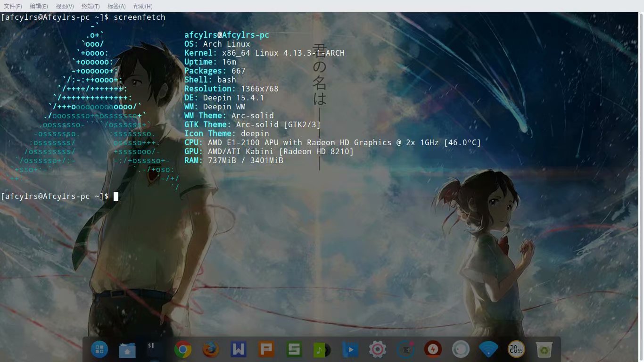Click the keyboard layout plugin in the dock
Viewport: 644px width, 362px height.
[405, 349]
